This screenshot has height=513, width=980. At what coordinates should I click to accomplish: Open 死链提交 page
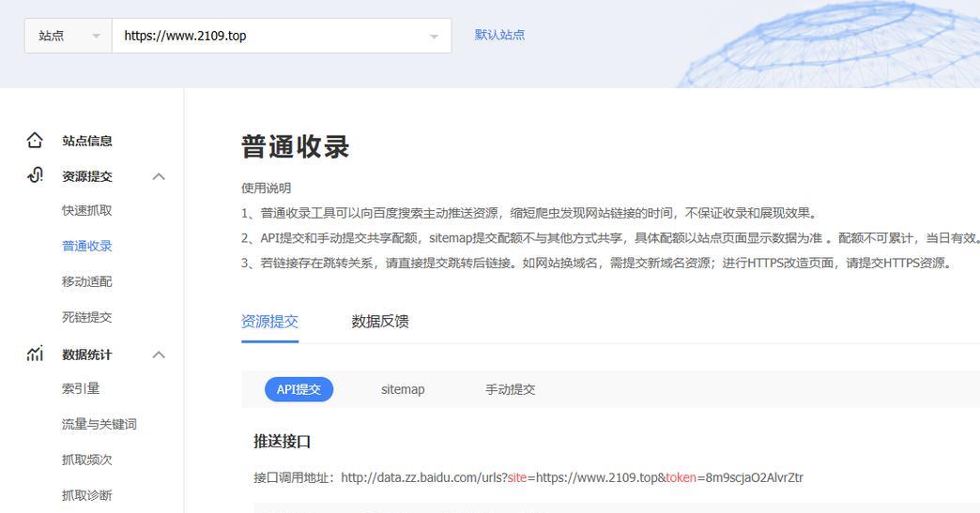pyautogui.click(x=87, y=317)
